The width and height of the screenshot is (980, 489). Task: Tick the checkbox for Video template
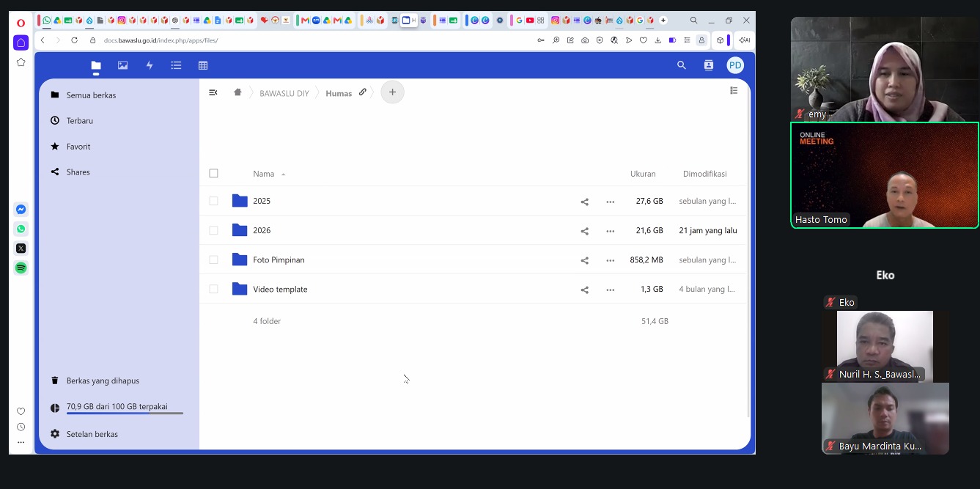[x=213, y=289]
